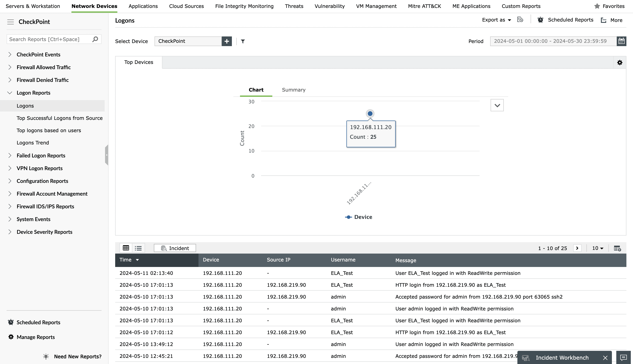633x364 pixels.
Task: Click the chart data point for 192.168.111.20
Action: click(370, 114)
